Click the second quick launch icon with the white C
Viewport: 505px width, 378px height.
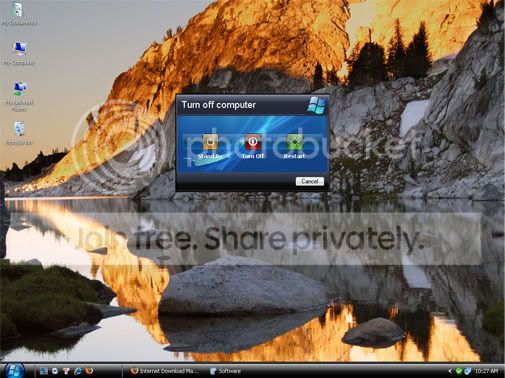(55, 371)
